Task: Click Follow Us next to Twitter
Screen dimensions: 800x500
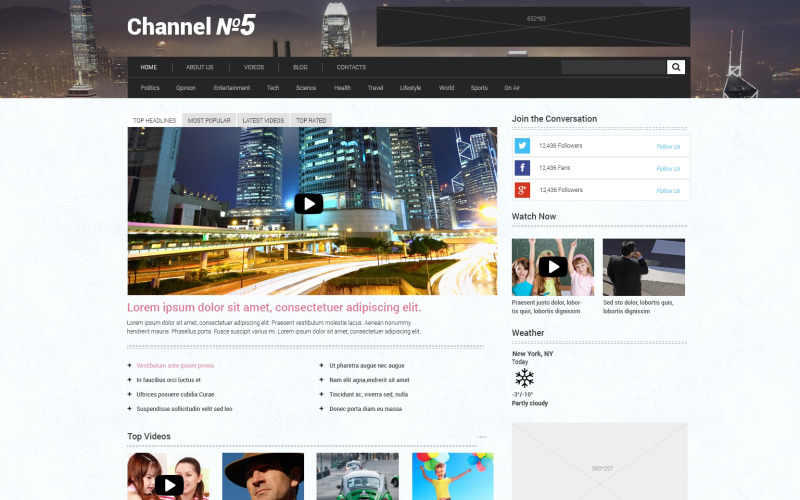Action: point(668,146)
